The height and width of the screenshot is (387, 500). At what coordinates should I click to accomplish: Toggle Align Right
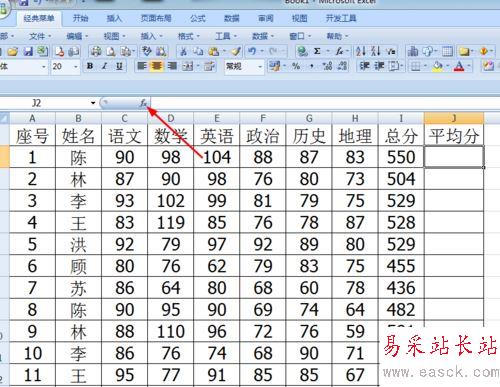click(x=172, y=66)
